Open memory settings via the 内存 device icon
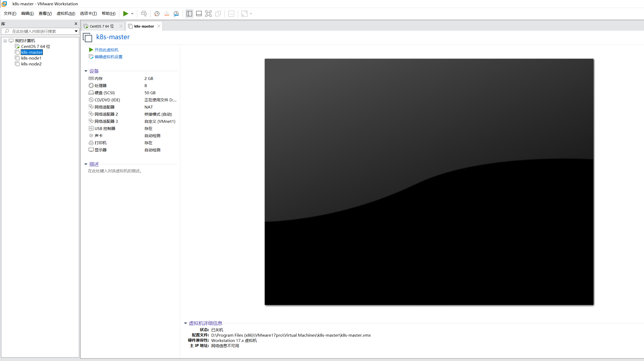This screenshot has width=644, height=361. click(91, 78)
